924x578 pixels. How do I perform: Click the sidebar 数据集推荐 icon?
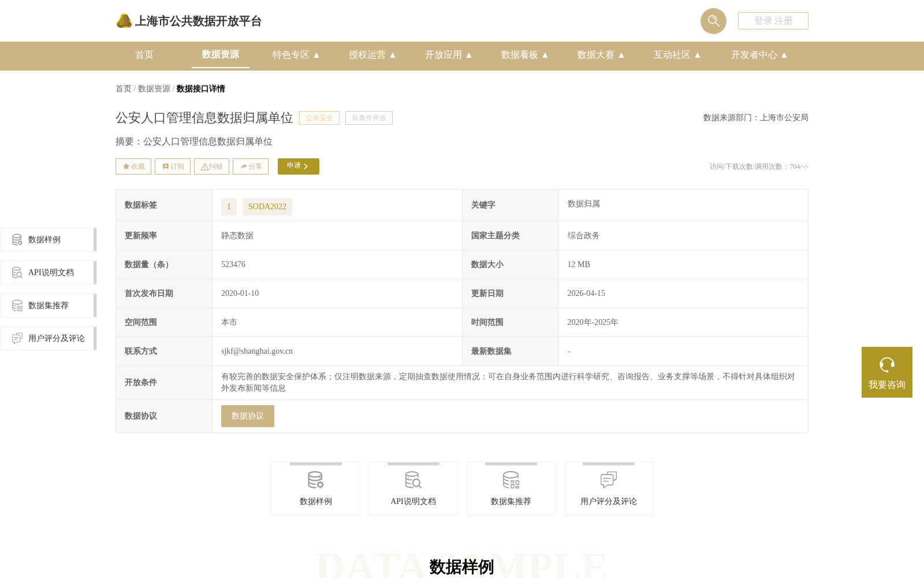coord(17,305)
